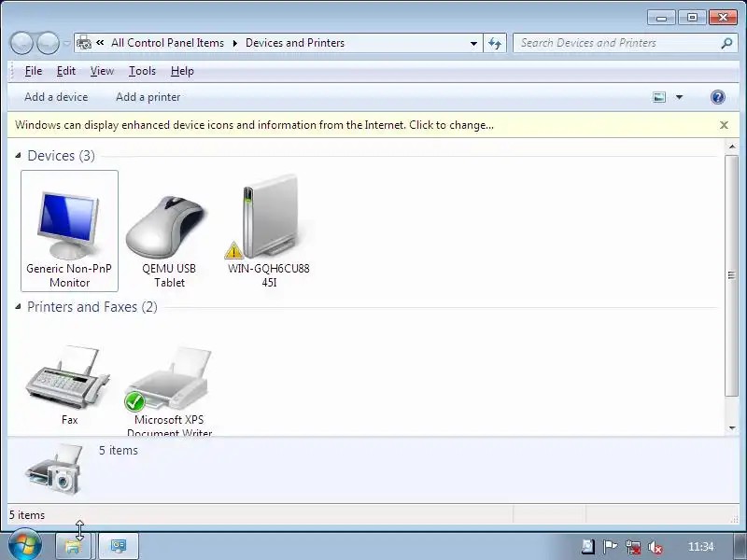Screen dimensions: 747x560
Task: Click the change view icon in toolbar
Action: click(659, 97)
